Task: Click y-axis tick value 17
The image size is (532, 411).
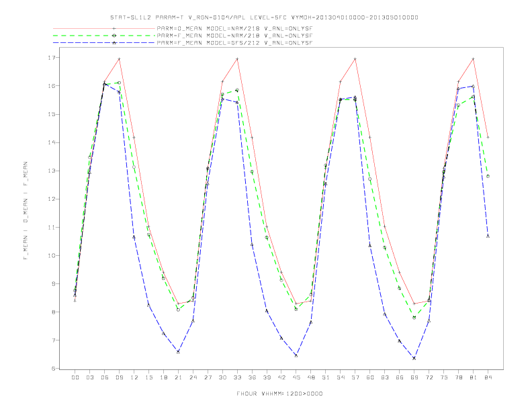Action: [x=51, y=58]
